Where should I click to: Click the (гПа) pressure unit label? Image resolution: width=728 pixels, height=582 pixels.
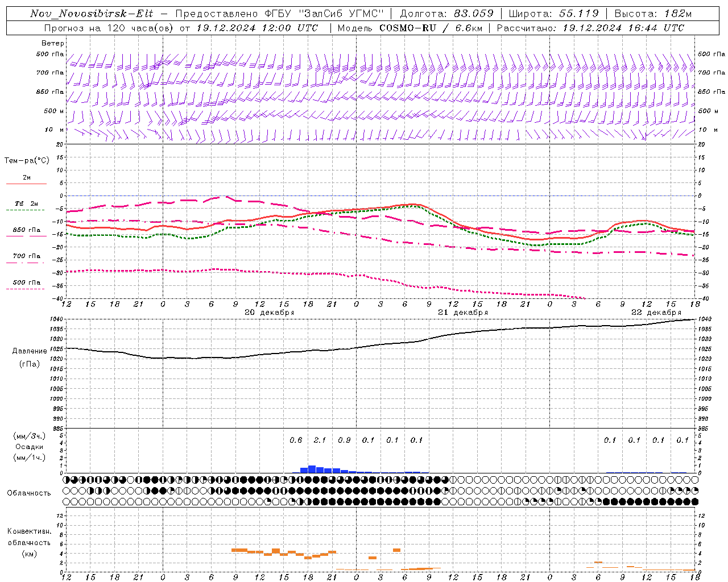(30, 364)
